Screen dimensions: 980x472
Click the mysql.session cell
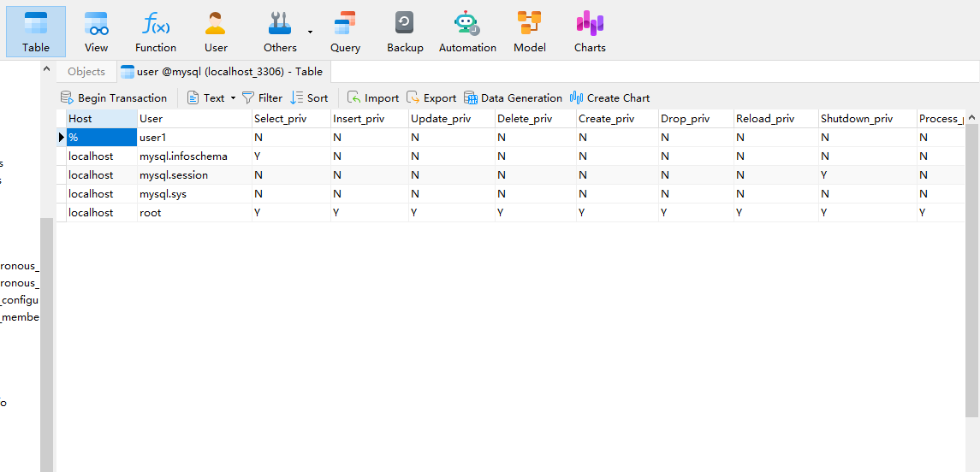(x=195, y=174)
